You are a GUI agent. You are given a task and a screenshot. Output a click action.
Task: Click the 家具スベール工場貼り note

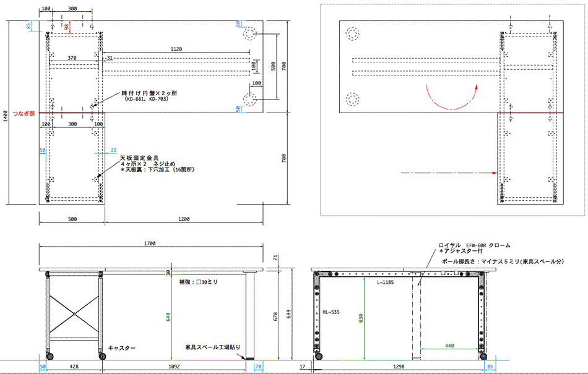pos(212,347)
